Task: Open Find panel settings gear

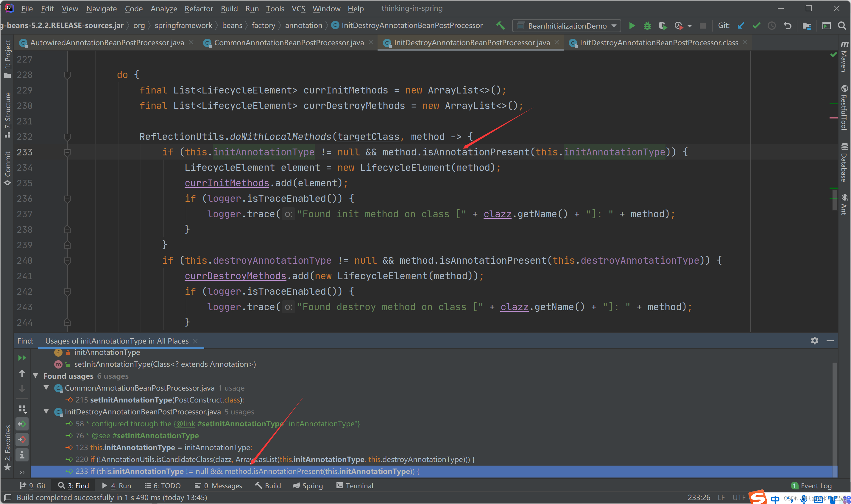Action: (814, 340)
